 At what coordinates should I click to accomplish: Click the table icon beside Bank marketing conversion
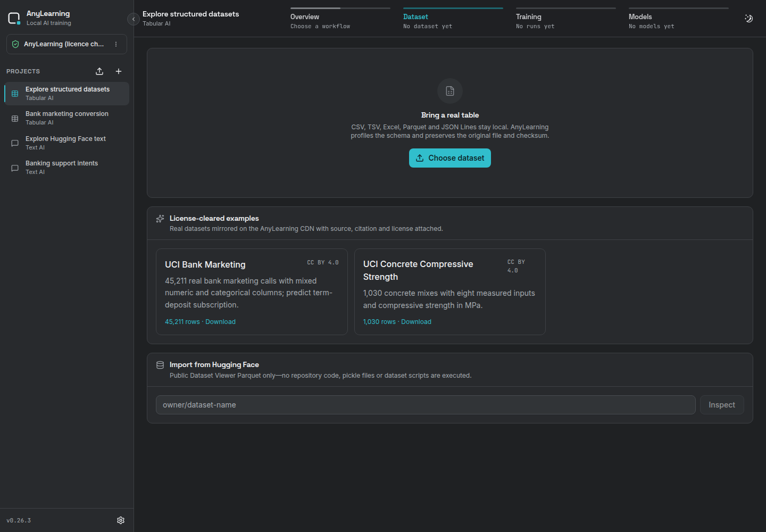click(15, 119)
